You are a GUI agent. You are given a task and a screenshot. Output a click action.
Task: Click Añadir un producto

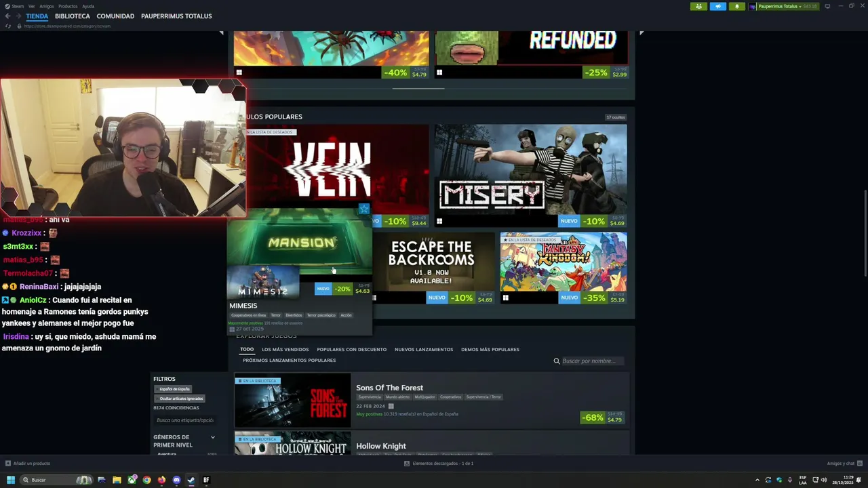click(x=32, y=464)
